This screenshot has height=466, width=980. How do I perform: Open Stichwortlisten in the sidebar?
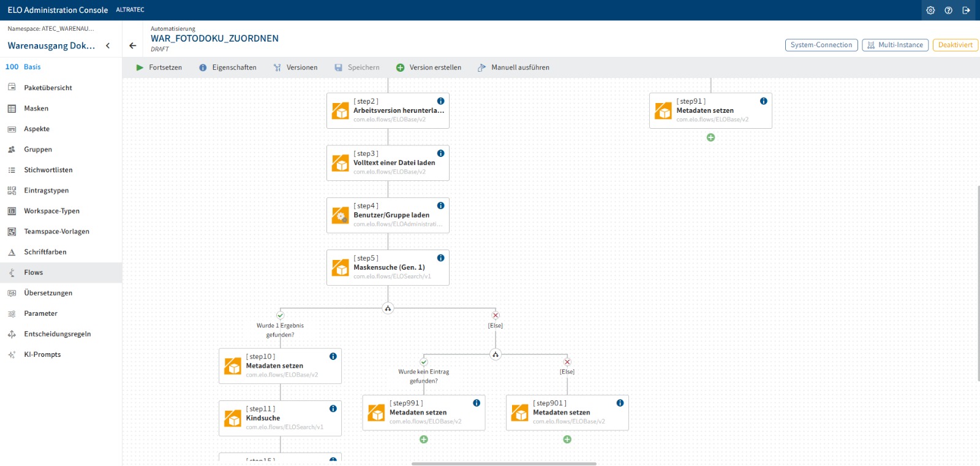[61, 170]
